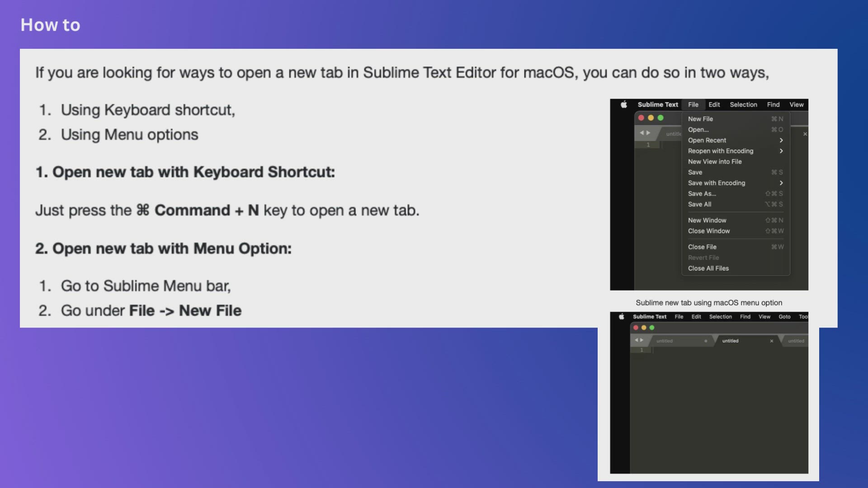
Task: Open Selection menu in the File-menu screenshot
Action: [743, 104]
